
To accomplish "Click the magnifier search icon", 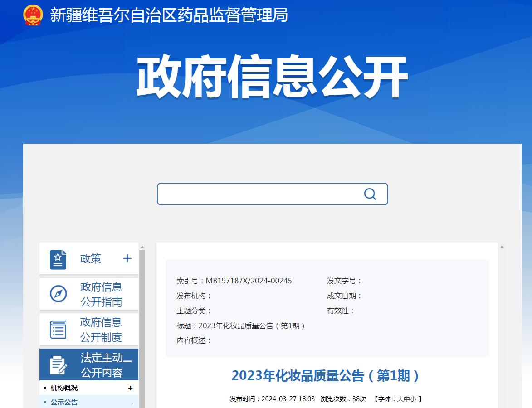I will [x=370, y=194].
